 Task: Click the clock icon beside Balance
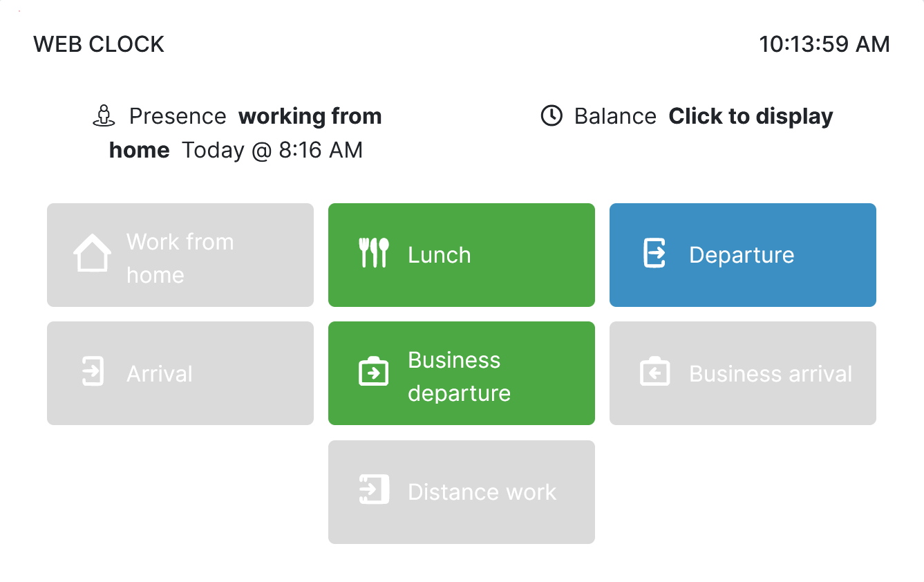pyautogui.click(x=551, y=116)
